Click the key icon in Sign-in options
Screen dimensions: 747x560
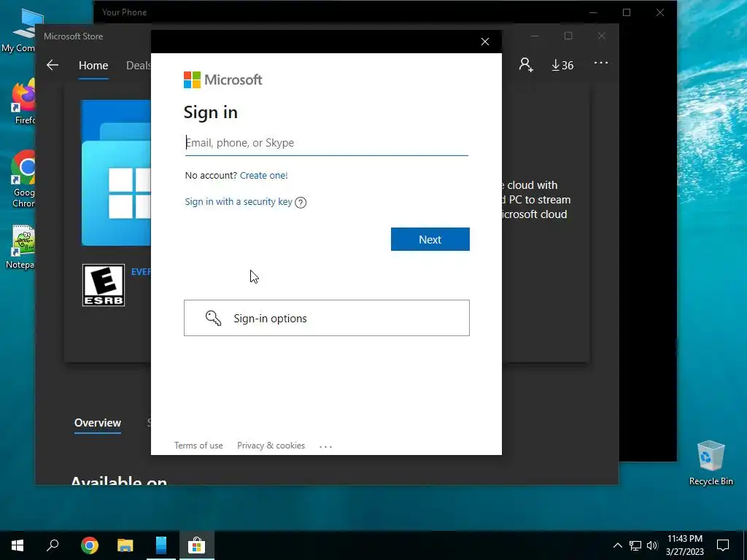213,318
